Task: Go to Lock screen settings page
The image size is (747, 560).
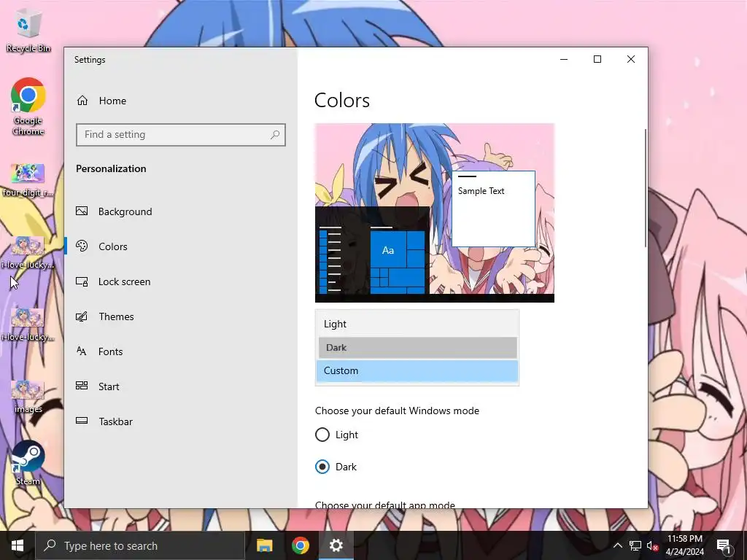Action: pos(124,281)
